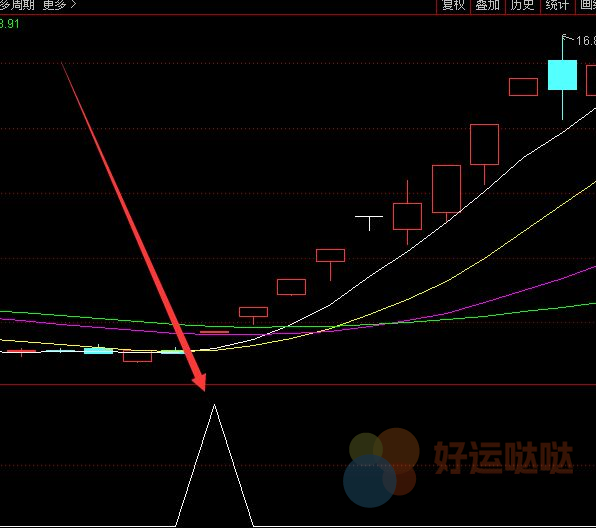
Task: Select the green moving average line
Action: tap(494, 314)
